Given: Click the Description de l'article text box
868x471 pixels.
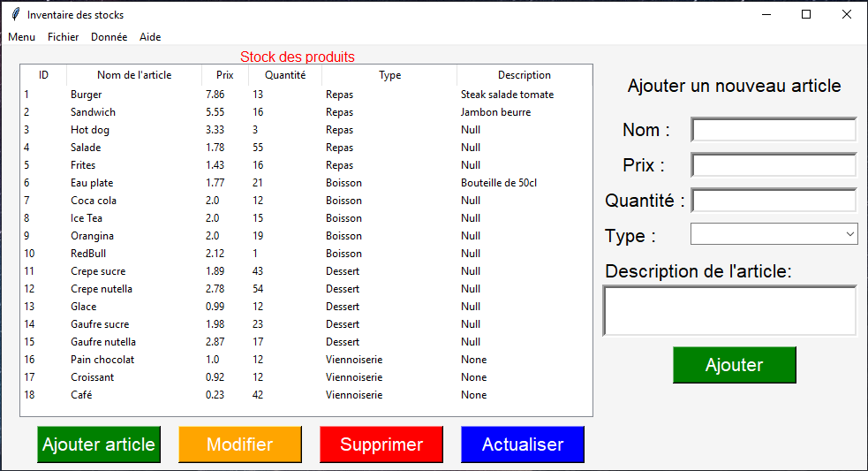Looking at the screenshot, I should pyautogui.click(x=730, y=311).
